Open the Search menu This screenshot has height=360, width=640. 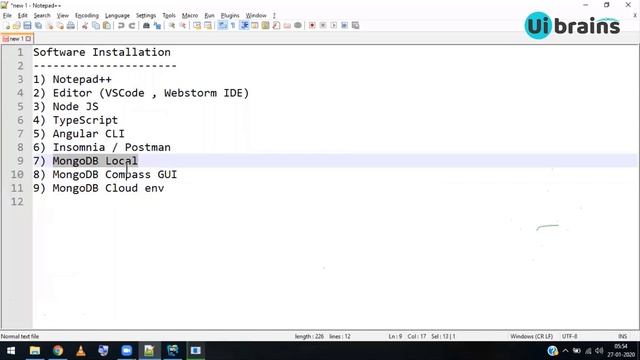coord(42,15)
